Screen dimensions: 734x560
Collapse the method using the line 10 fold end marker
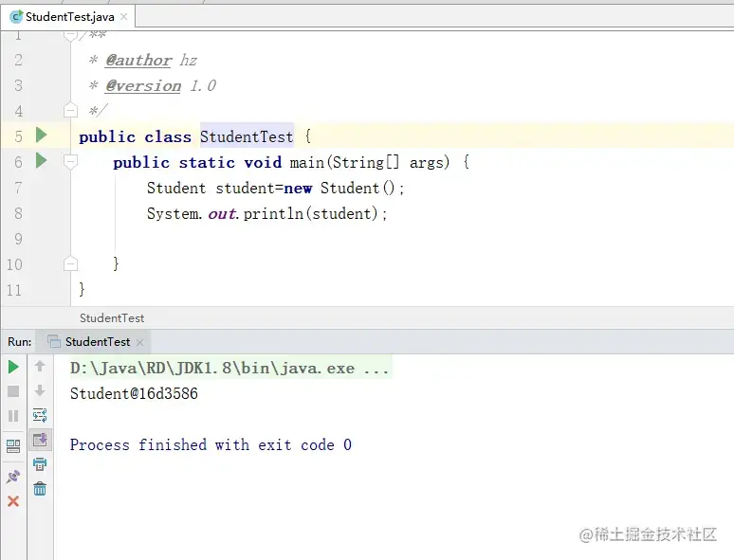70,263
